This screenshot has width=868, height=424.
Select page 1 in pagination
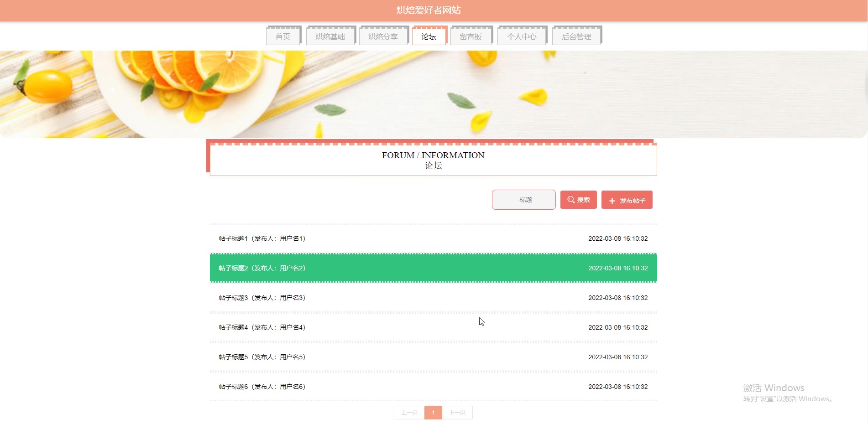pyautogui.click(x=433, y=413)
